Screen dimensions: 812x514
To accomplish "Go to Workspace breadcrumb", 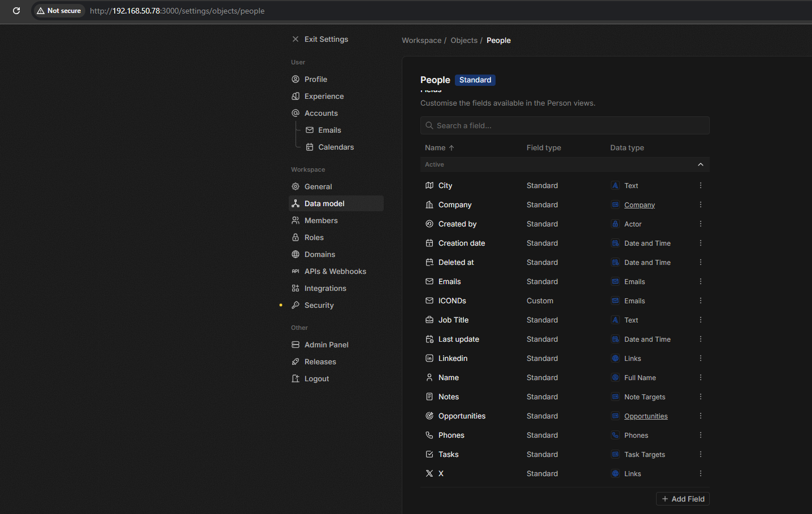I will pyautogui.click(x=422, y=41).
